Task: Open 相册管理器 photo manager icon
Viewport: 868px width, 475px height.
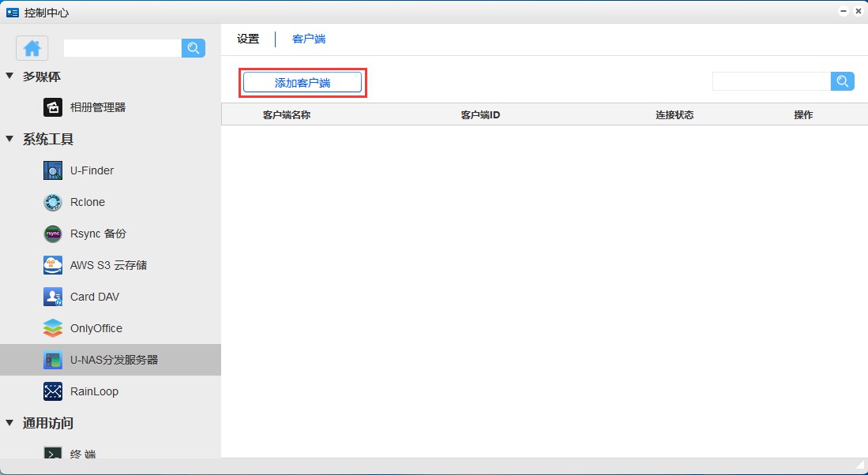Action: (53, 107)
